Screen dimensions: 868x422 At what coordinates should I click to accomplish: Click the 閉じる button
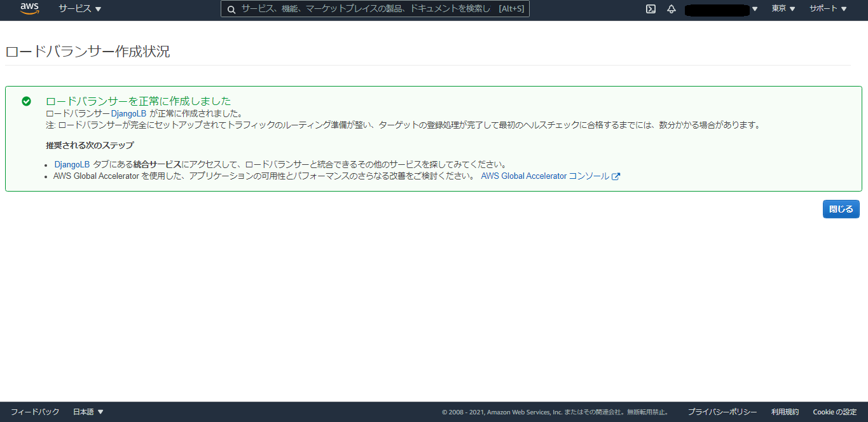click(841, 209)
